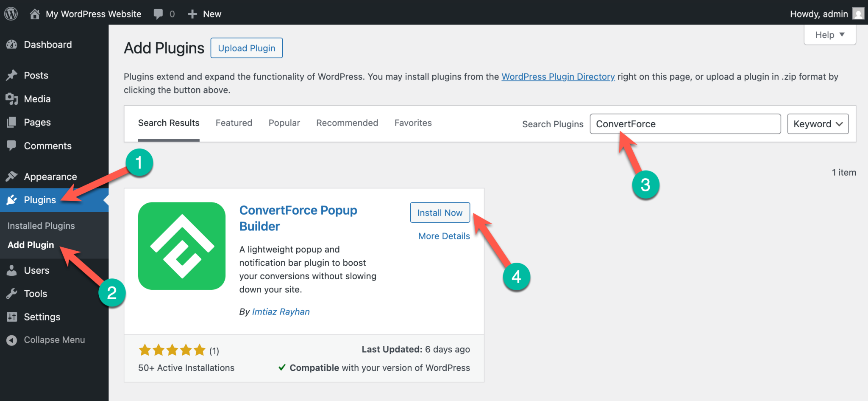The height and width of the screenshot is (401, 868).
Task: Open the comments bubble icon in admin bar
Action: pyautogui.click(x=158, y=14)
